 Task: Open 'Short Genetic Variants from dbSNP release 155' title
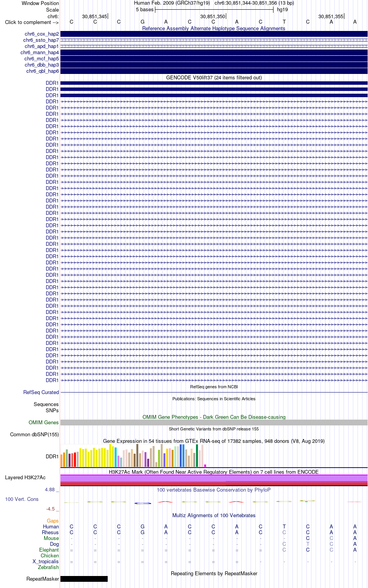(214, 429)
